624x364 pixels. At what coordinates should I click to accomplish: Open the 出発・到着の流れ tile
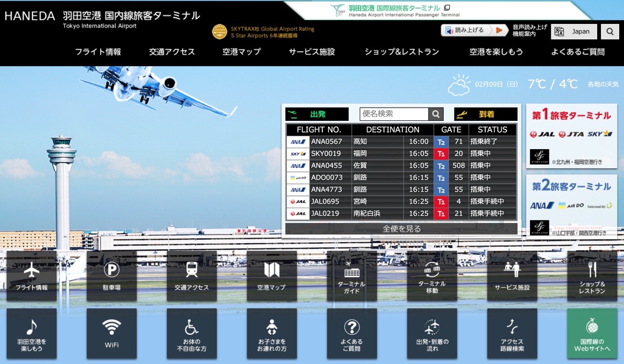[x=432, y=334]
